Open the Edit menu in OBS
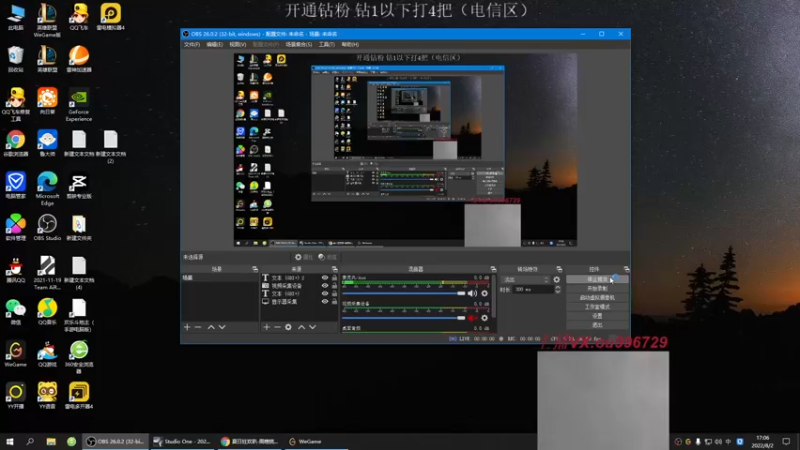Viewport: 800px width, 450px height. pyautogui.click(x=214, y=44)
